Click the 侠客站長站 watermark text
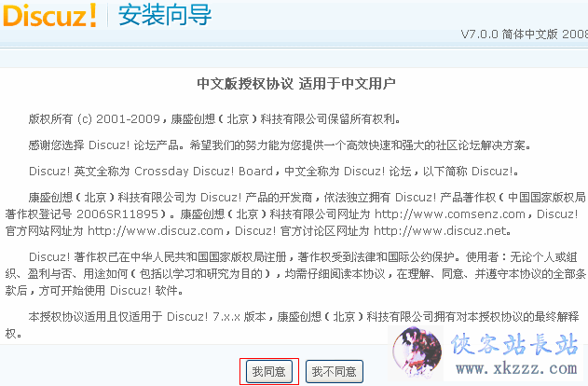This screenshot has height=386, width=588. click(x=514, y=344)
